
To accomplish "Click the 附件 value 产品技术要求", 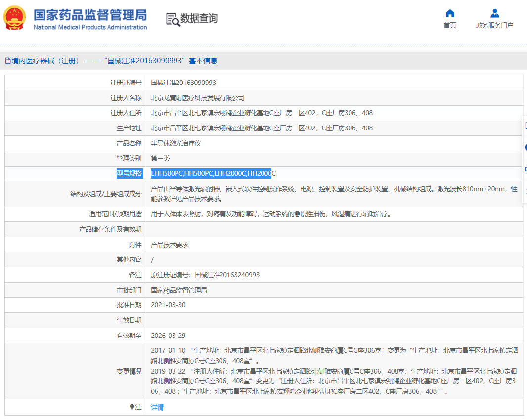I will pyautogui.click(x=170, y=245).
